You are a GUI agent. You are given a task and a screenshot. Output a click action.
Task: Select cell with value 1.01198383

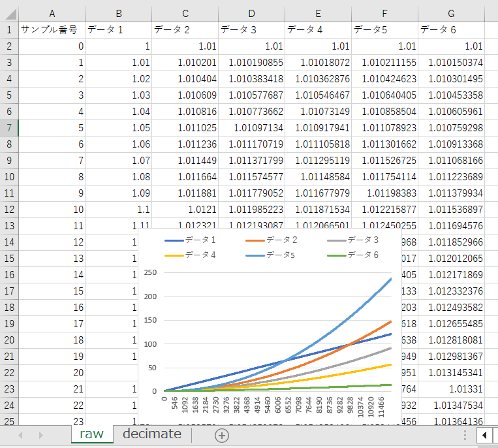click(384, 193)
